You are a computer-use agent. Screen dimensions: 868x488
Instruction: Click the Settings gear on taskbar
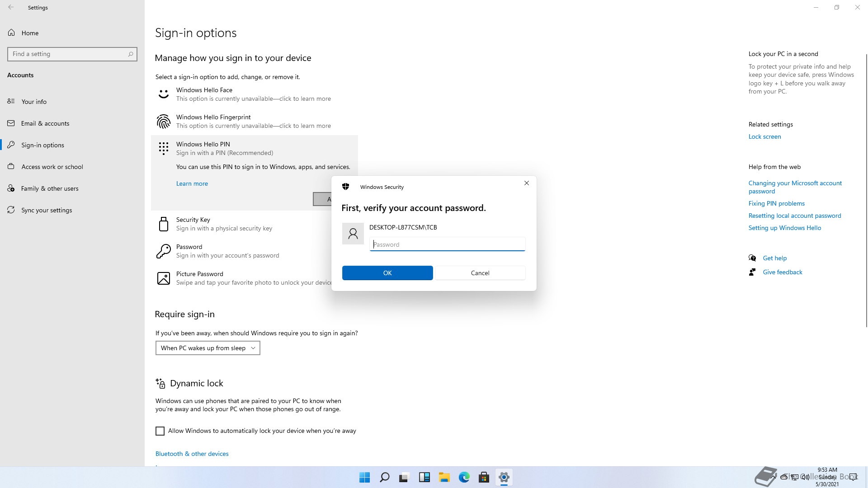coord(504,477)
